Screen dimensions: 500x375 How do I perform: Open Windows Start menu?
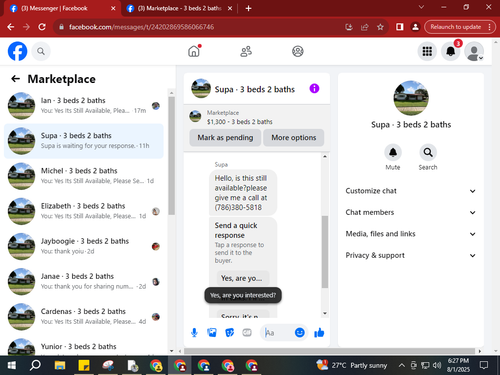[12, 365]
